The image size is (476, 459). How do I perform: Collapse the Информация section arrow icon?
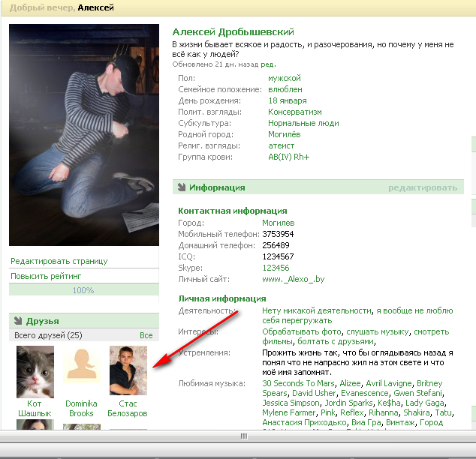tap(182, 187)
